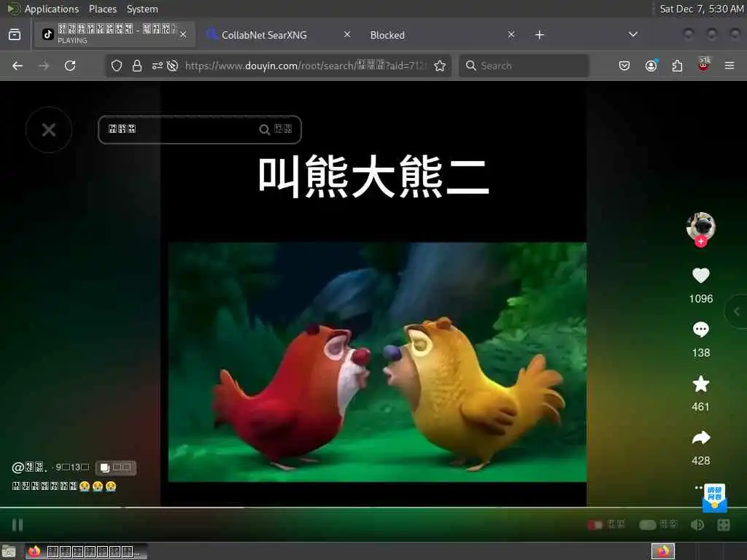747x560 pixels.
Task: Open the author handle starting with @
Action: (x=28, y=467)
